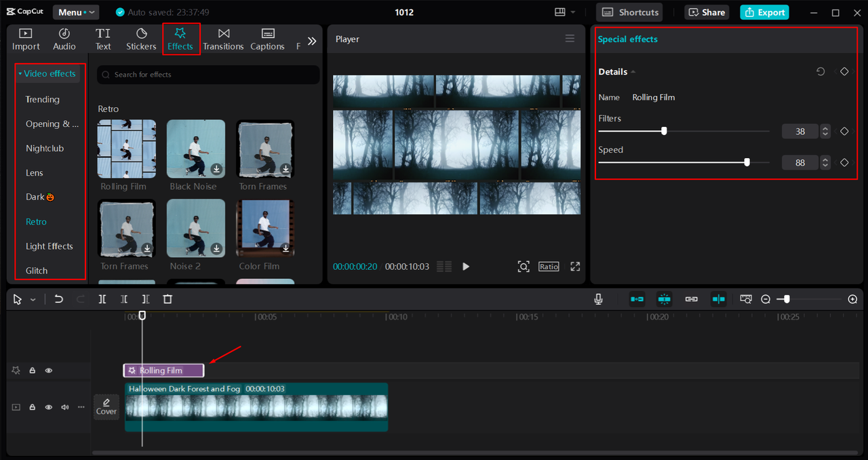Click the Search for effects field

pyautogui.click(x=208, y=75)
